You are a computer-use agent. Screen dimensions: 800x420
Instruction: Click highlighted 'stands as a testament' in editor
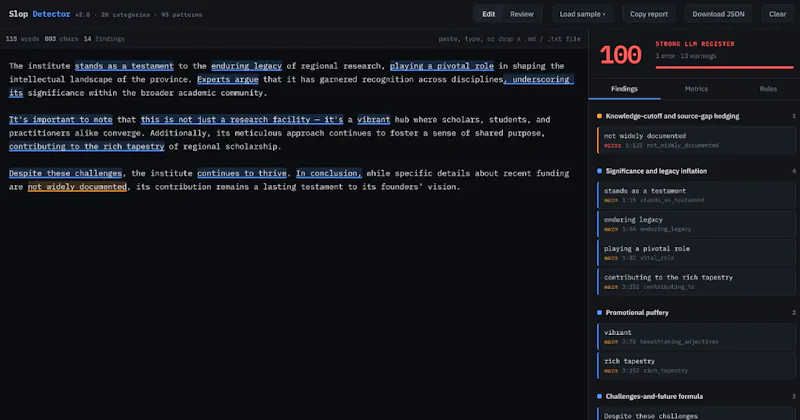[x=124, y=66]
